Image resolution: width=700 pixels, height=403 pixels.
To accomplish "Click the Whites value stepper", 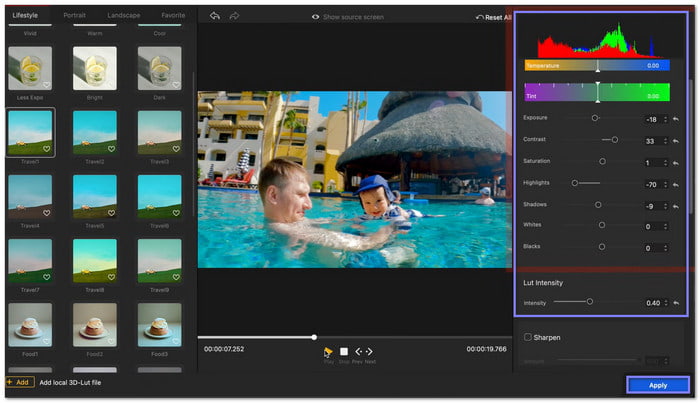I will [x=666, y=226].
